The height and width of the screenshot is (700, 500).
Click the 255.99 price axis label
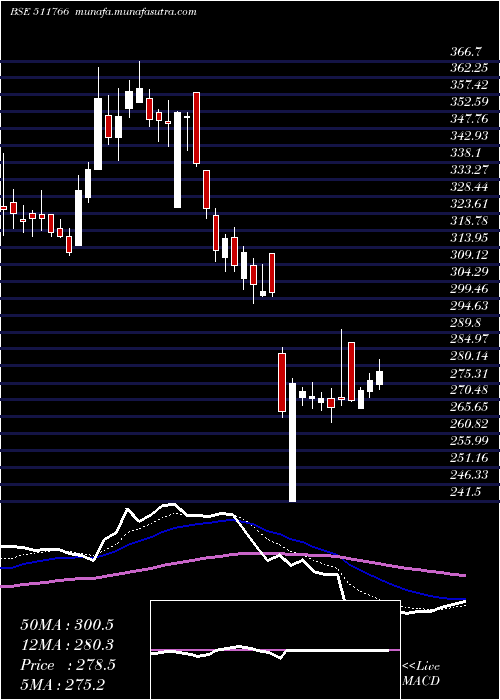coord(469,442)
